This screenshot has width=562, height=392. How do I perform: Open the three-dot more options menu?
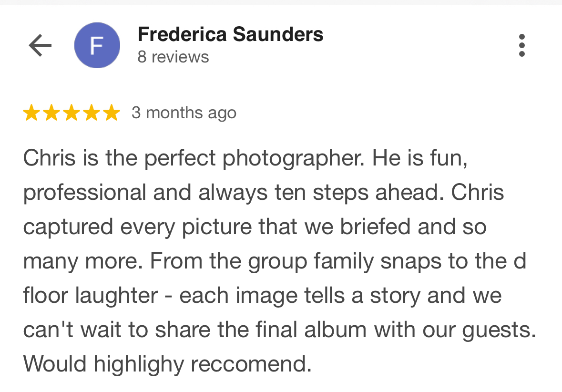[521, 46]
